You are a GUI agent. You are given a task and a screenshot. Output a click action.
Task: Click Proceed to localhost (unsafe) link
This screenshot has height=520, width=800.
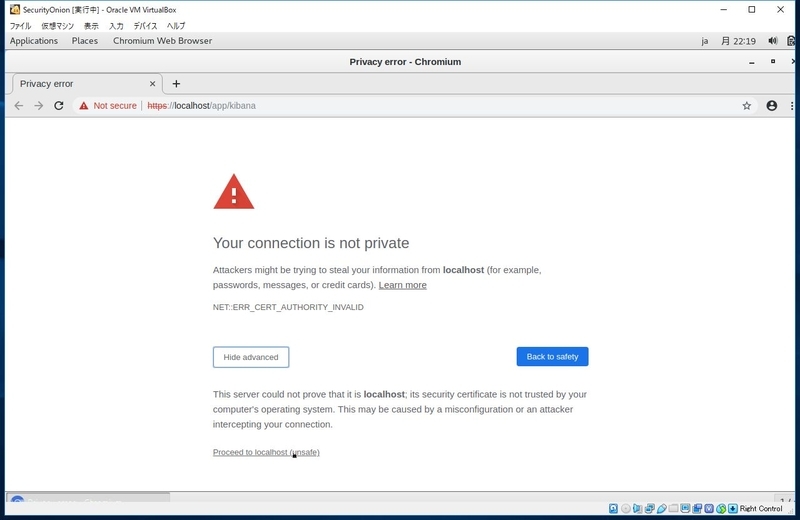tap(266, 452)
